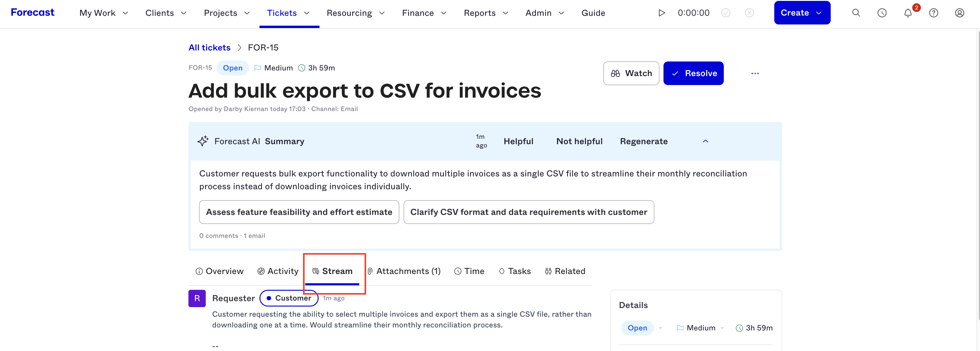Start the timer with play icon
This screenshot has height=351, width=980.
(x=662, y=13)
